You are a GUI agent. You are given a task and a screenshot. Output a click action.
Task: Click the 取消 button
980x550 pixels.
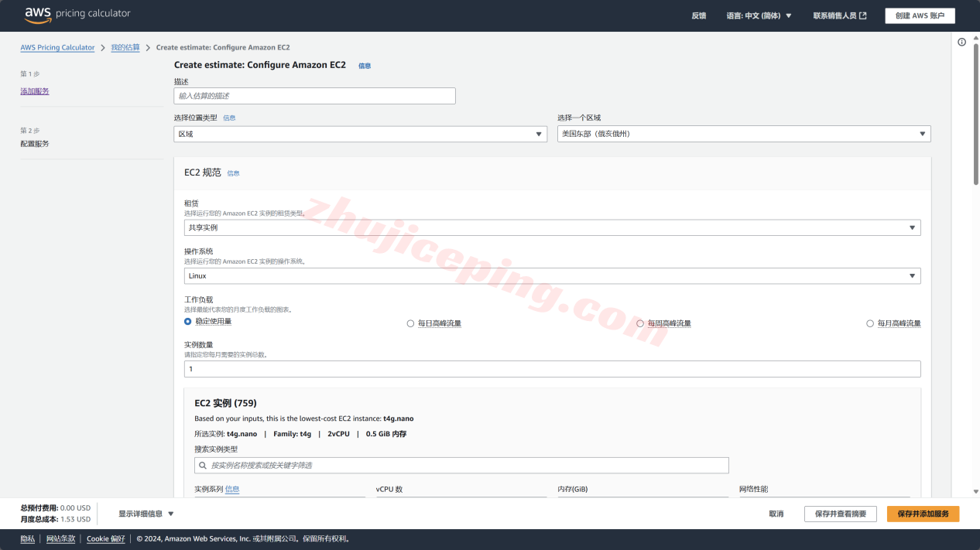click(776, 514)
